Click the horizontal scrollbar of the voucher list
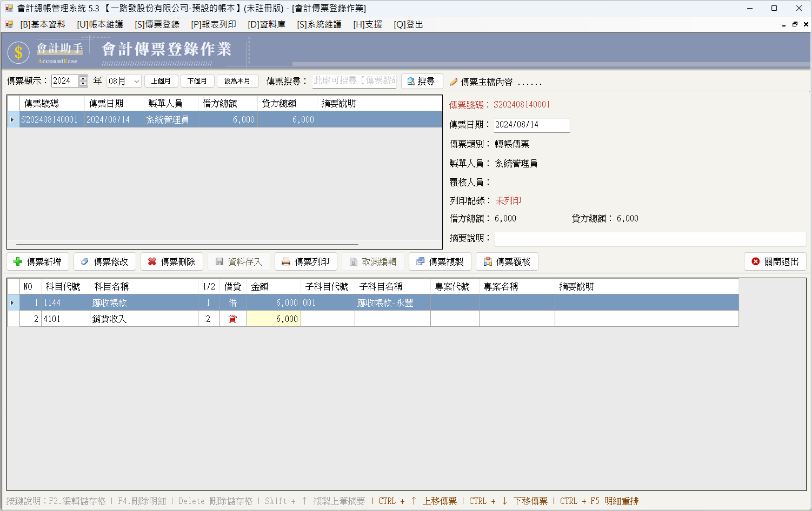This screenshot has width=812, height=511. pos(187,245)
